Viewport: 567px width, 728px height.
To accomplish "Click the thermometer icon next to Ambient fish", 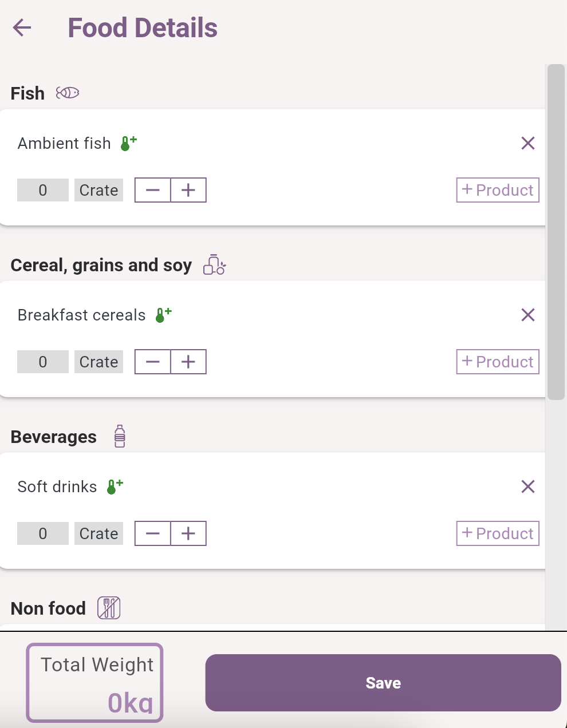I will 127,143.
